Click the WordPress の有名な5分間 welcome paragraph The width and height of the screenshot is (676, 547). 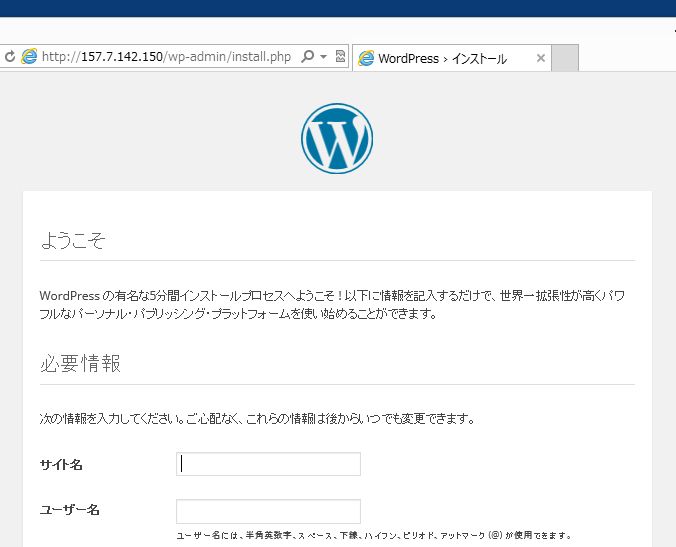[x=332, y=304]
